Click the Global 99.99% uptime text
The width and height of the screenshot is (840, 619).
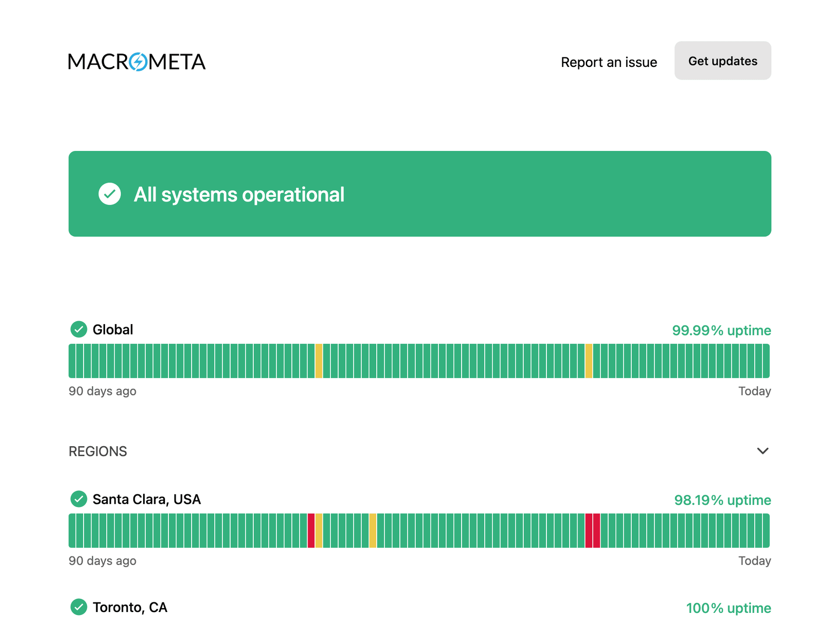tap(721, 330)
